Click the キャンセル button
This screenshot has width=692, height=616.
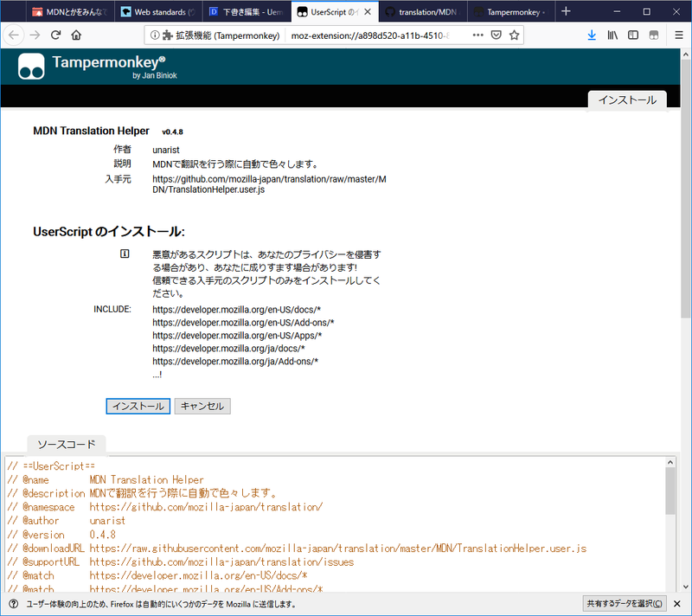[x=202, y=406]
